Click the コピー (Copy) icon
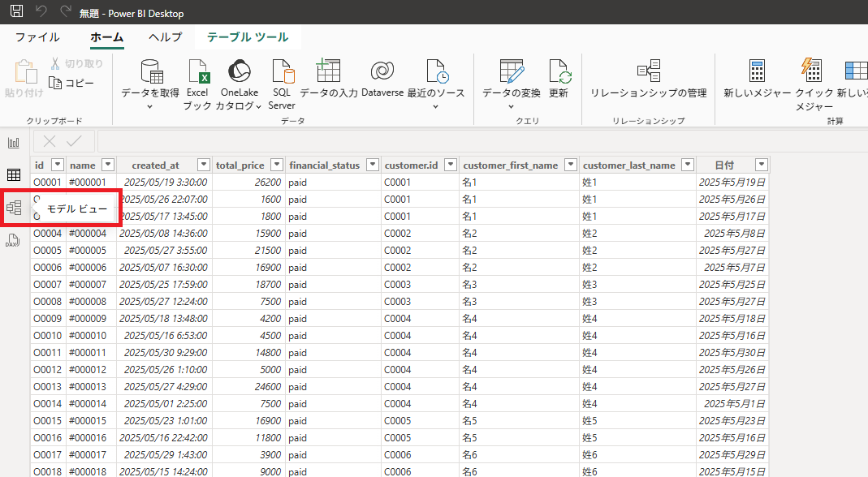 click(55, 83)
